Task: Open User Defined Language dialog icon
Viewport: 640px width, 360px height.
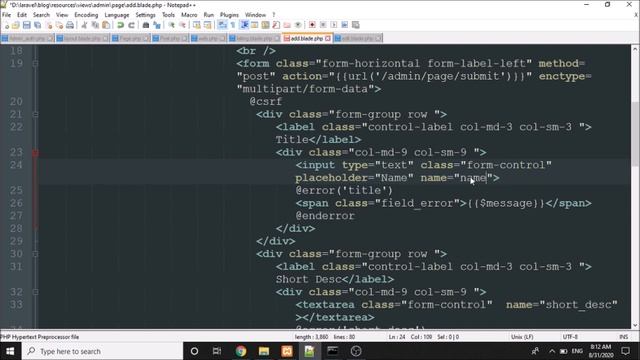Action: pos(254,25)
